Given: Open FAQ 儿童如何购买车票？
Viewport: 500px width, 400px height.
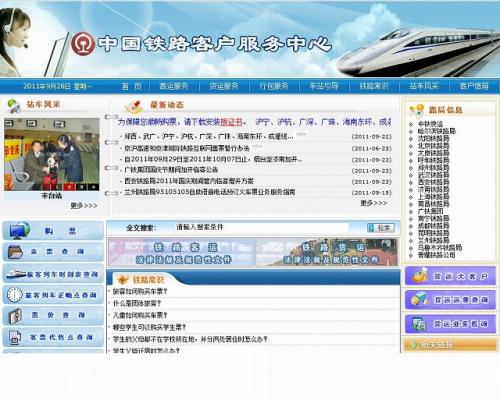Looking at the screenshot, I should coord(140,315).
